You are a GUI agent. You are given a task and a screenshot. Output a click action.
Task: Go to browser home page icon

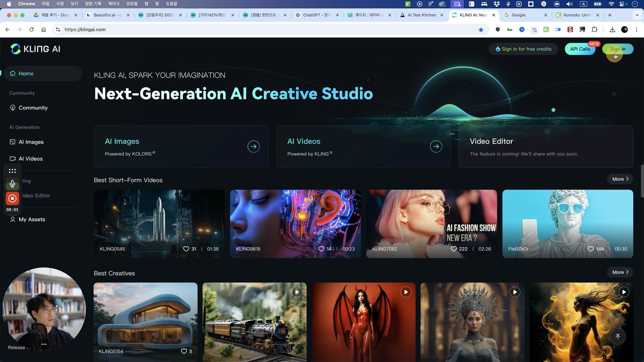(43, 29)
